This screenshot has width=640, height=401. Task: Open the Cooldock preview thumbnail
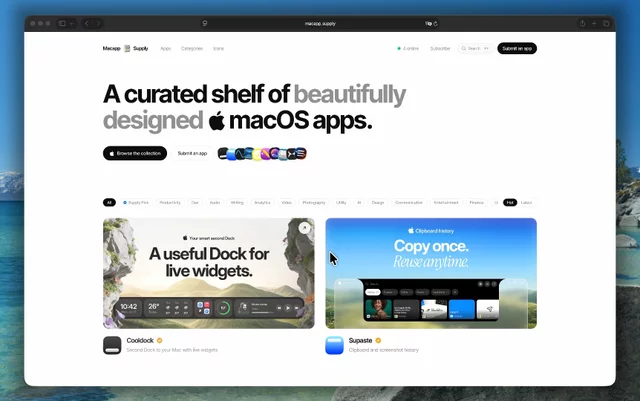pos(209,273)
